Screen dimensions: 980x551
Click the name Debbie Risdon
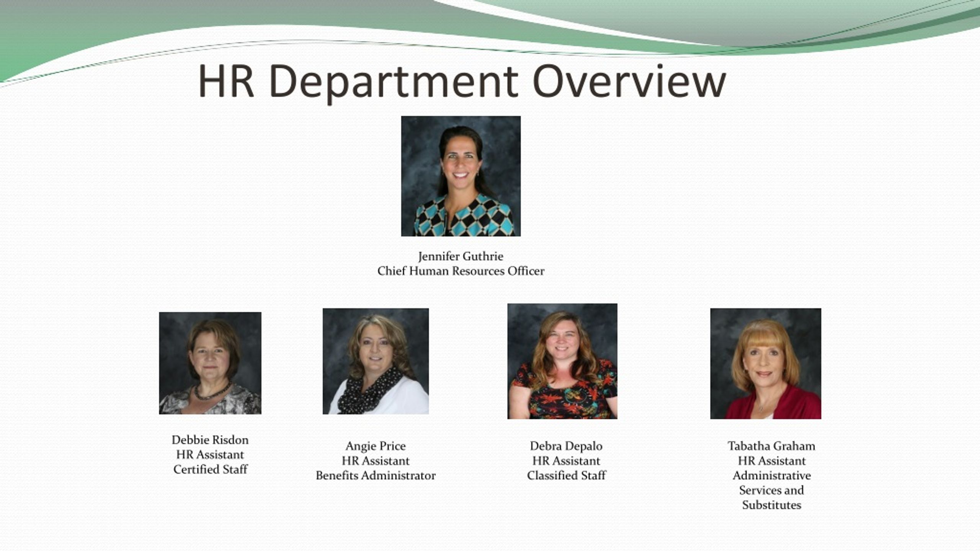210,440
